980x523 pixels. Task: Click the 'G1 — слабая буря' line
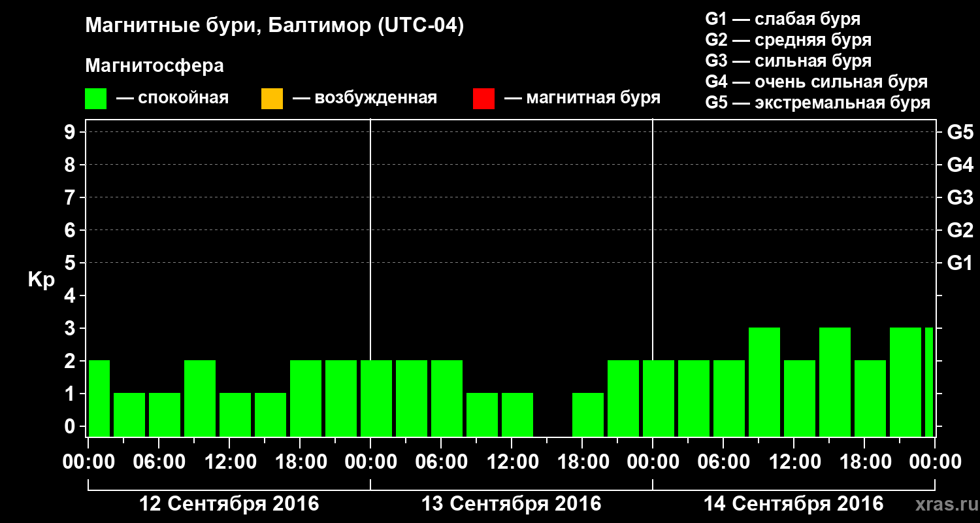coord(783,19)
